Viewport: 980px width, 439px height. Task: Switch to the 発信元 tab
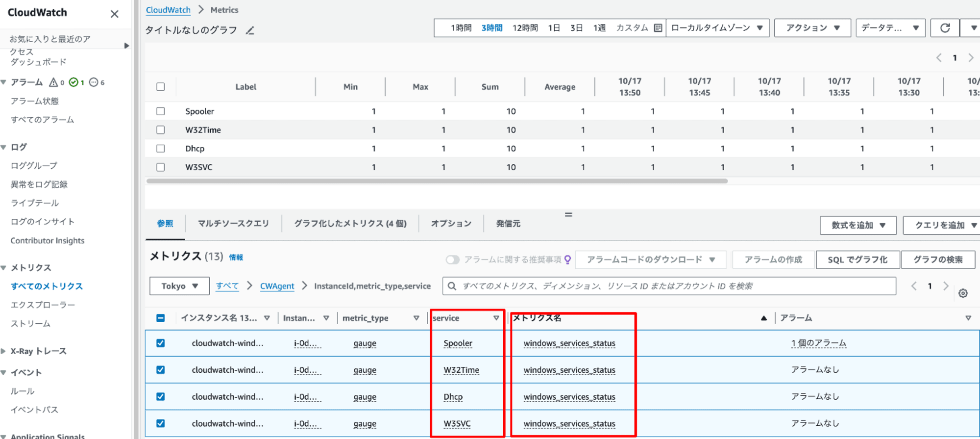tap(508, 224)
